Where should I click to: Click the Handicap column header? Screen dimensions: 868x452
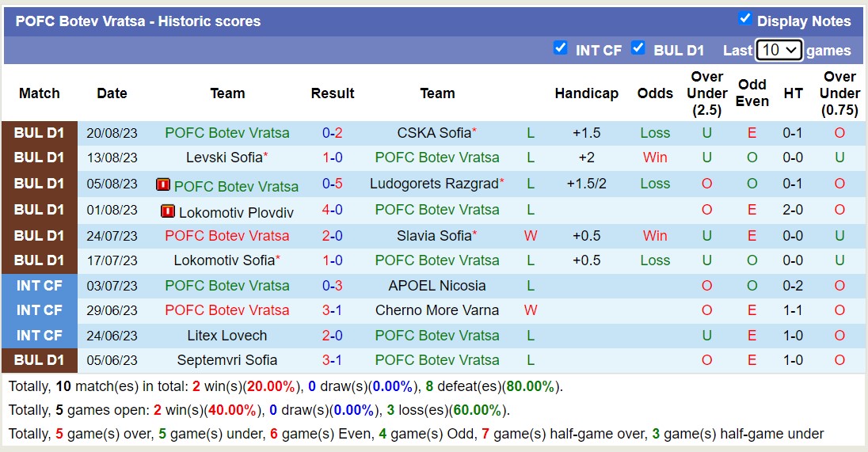coord(586,93)
